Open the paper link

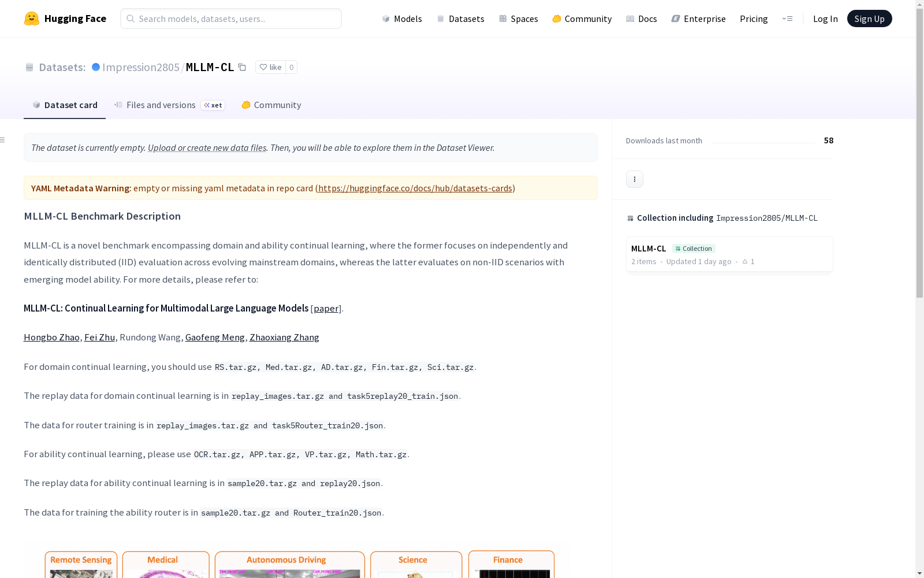pos(326,308)
